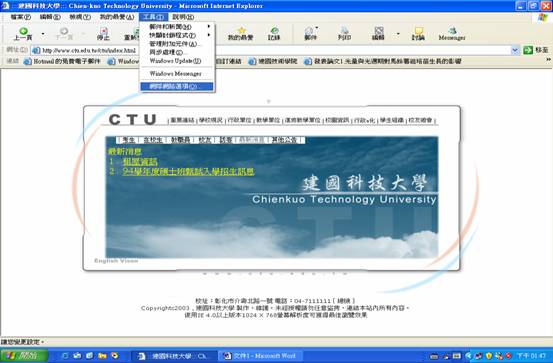Click the green Back arrow toolbar icon

tap(23, 31)
